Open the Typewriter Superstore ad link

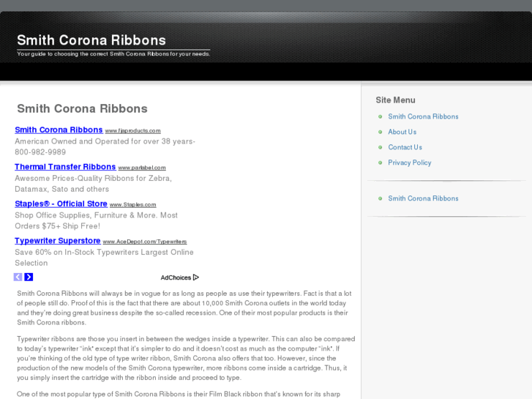(58, 241)
